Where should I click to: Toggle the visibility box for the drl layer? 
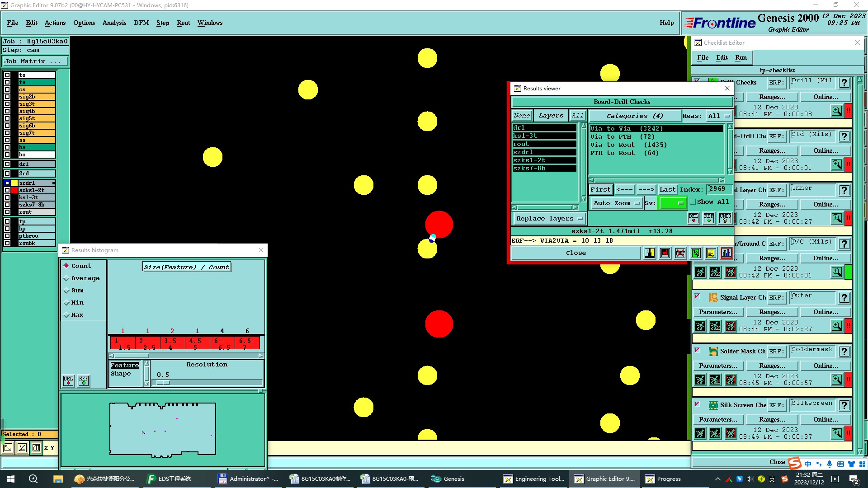(x=7, y=164)
